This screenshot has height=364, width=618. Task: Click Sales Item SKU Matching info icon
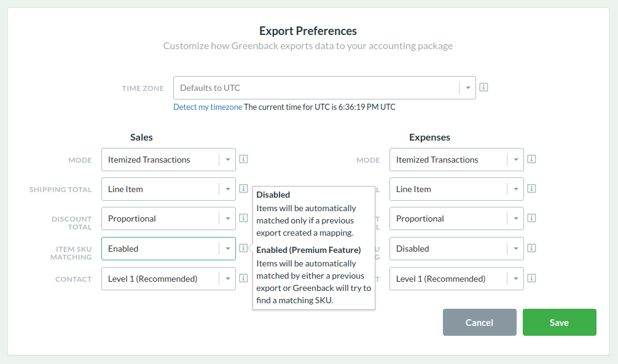point(243,248)
